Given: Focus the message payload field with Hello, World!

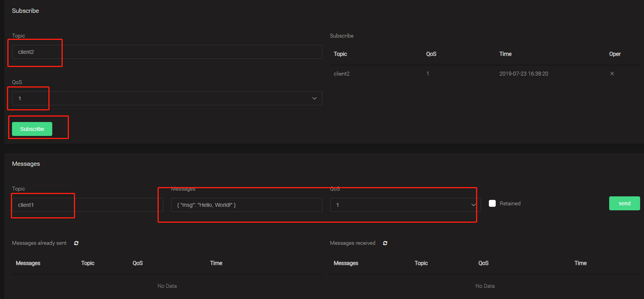Looking at the screenshot, I should coord(247,205).
